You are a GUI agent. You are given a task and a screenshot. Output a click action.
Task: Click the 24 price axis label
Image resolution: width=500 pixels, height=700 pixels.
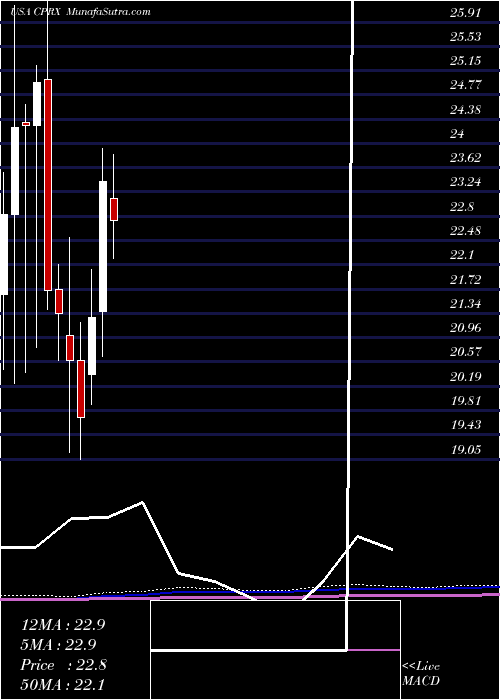458,133
